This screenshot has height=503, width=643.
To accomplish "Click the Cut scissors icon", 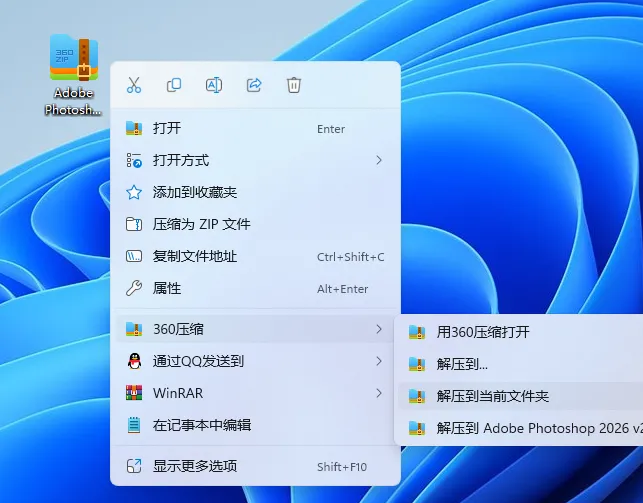I will click(134, 85).
